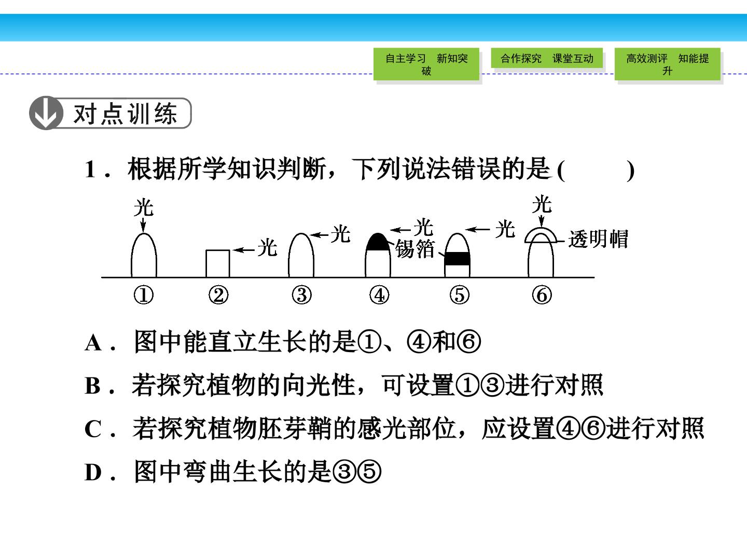
Task: Click the transparent-capped coleoptile labeled ⑥
Action: (x=541, y=253)
